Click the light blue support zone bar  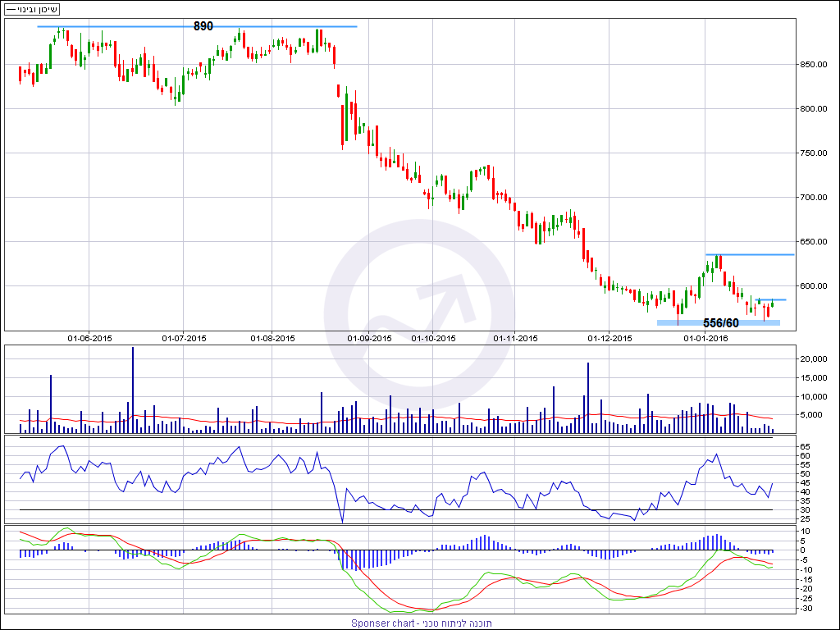pos(718,323)
